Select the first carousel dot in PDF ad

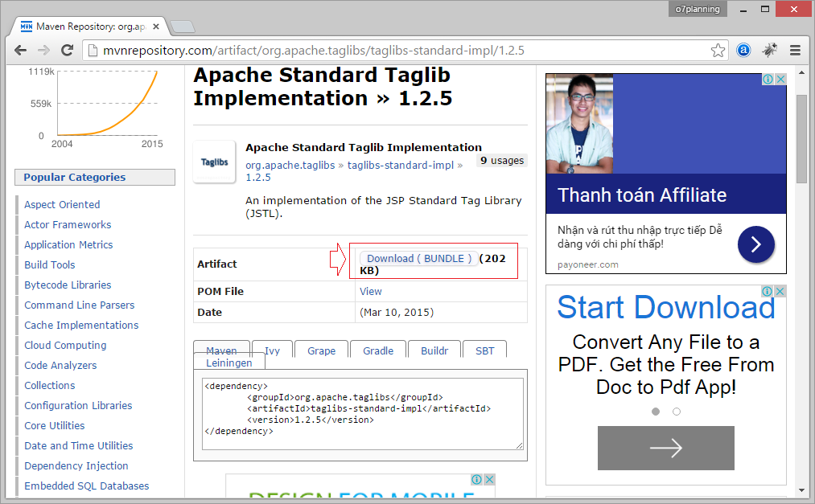click(x=656, y=412)
